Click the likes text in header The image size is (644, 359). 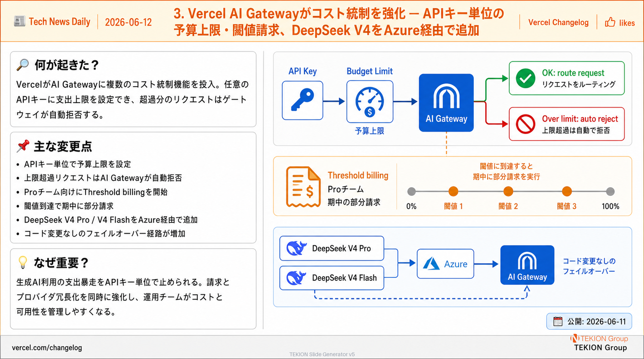(627, 23)
